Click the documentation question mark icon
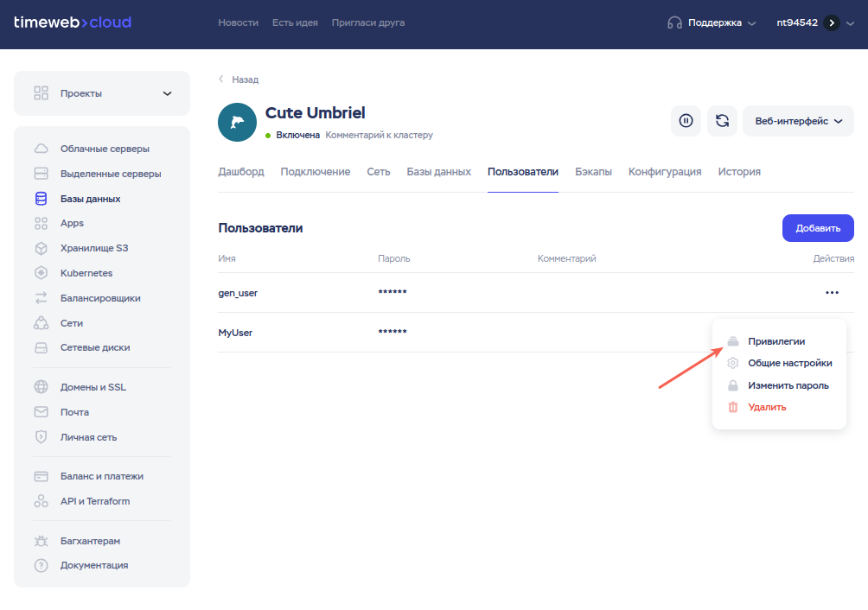 [x=41, y=565]
